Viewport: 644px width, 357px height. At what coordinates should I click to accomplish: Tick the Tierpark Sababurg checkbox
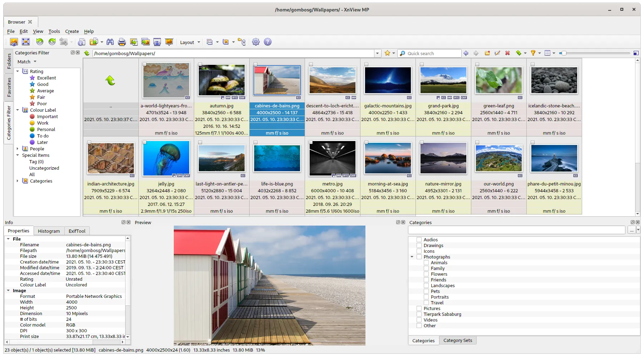[x=419, y=314]
